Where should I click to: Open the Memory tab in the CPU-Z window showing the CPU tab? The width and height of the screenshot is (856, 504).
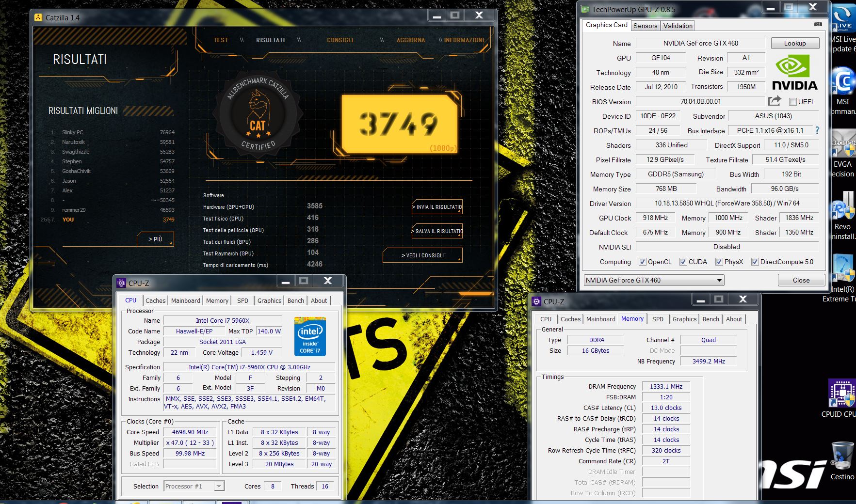click(217, 300)
